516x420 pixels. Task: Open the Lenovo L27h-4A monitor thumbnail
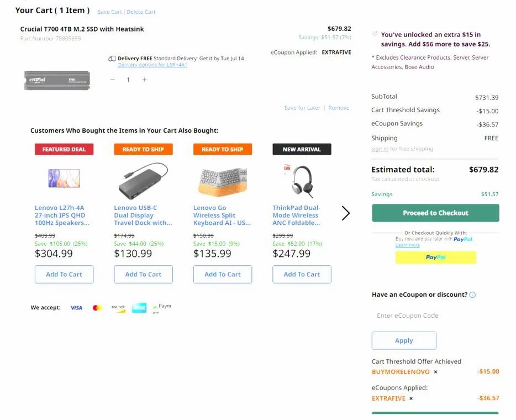[x=64, y=178]
